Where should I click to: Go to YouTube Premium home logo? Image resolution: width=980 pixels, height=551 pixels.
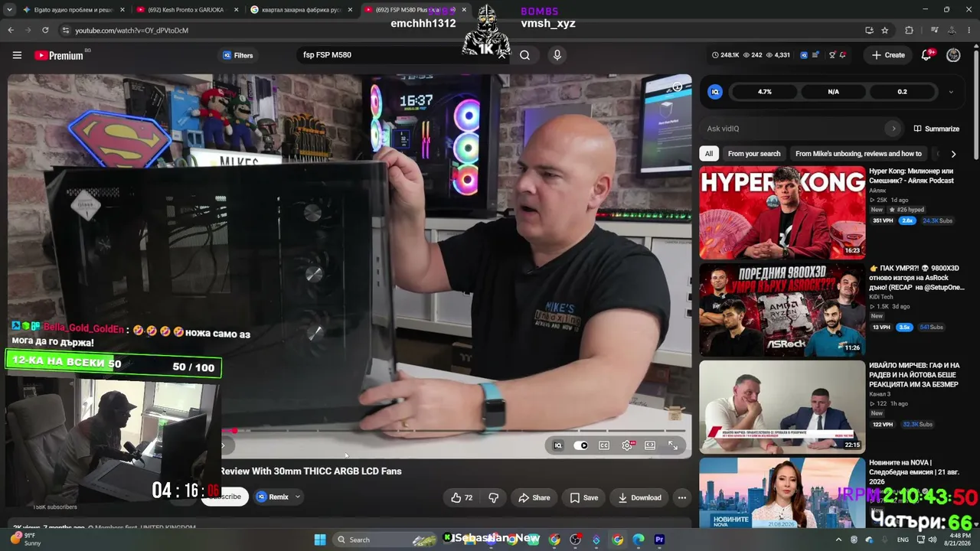point(59,55)
